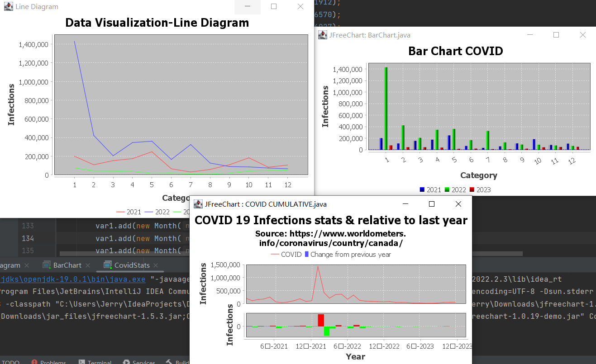Click the icon on COVID CUMULATIVE window title bar

click(x=198, y=204)
